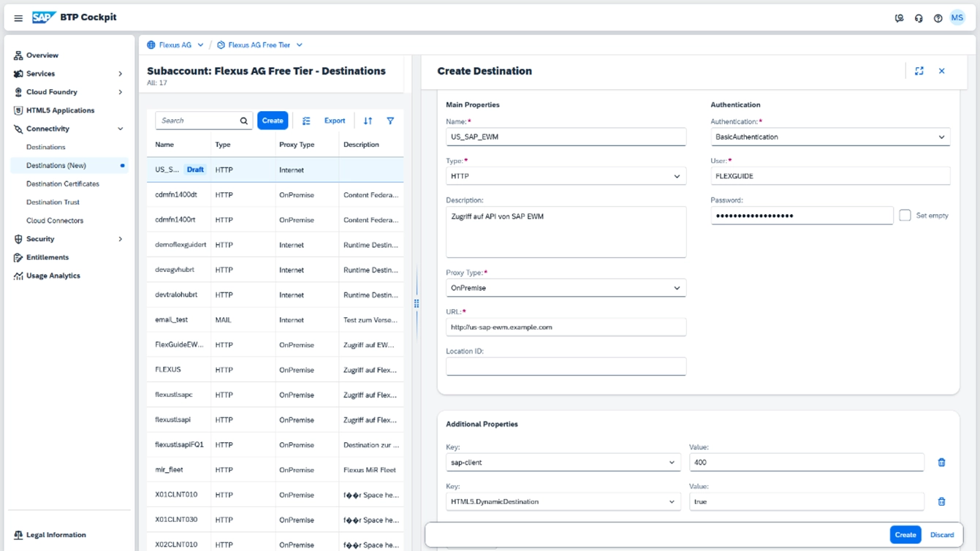The width and height of the screenshot is (980, 551).
Task: Click the panel splitter grip handle
Action: coord(417,303)
